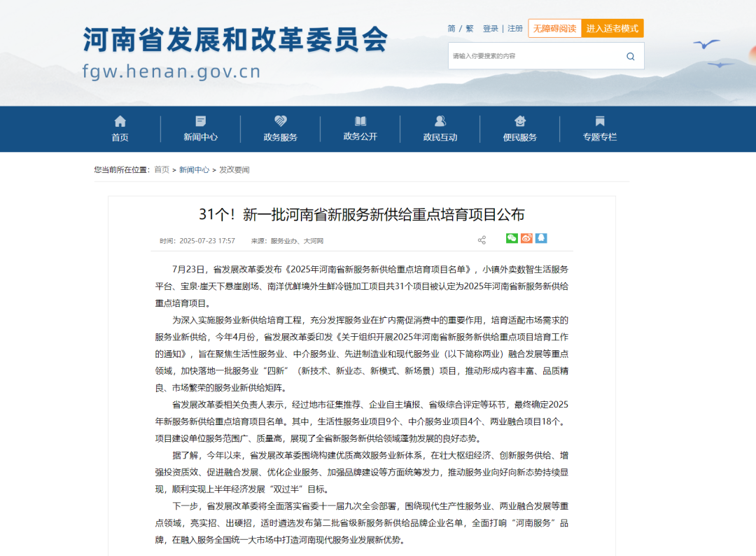Click the 便民服务 service icon
This screenshot has height=556, width=756.
[519, 120]
